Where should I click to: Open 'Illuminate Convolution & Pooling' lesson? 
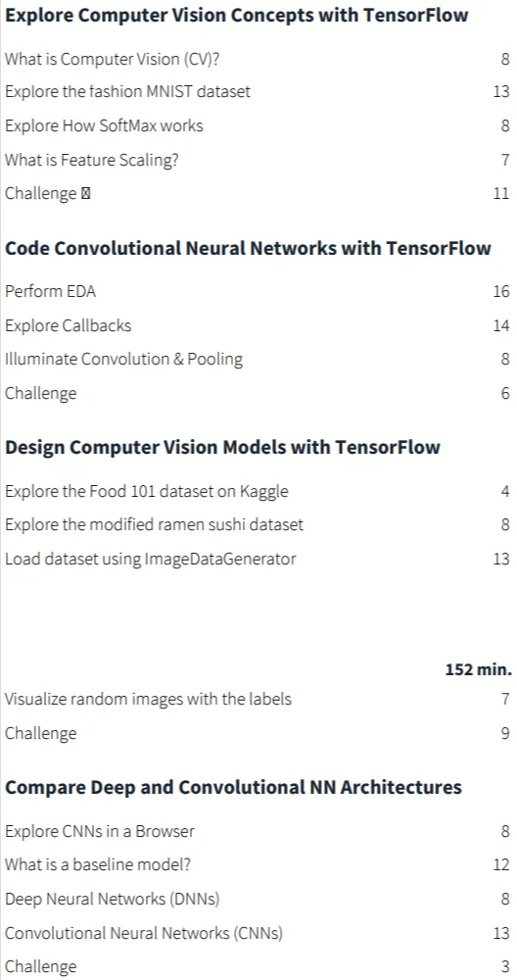[x=123, y=360]
